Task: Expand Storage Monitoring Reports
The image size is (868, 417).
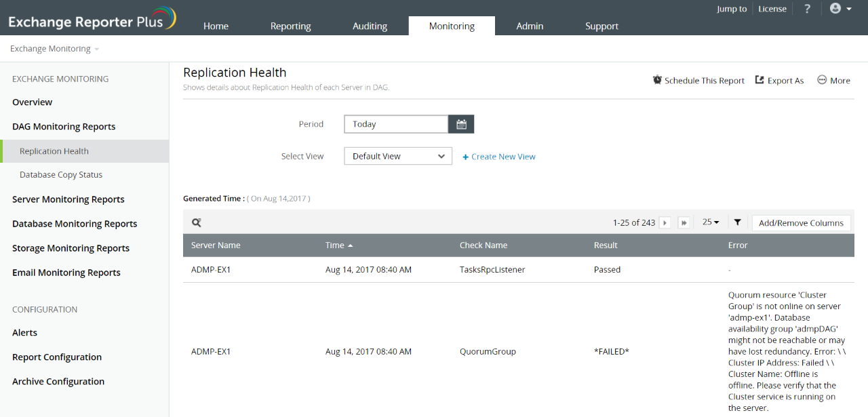Action: tap(71, 248)
